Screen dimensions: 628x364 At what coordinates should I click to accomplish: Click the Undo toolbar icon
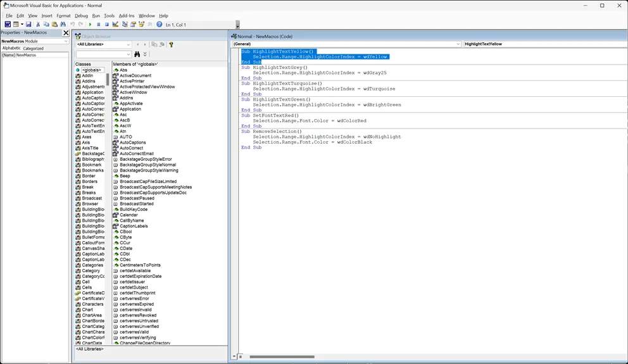click(x=73, y=25)
